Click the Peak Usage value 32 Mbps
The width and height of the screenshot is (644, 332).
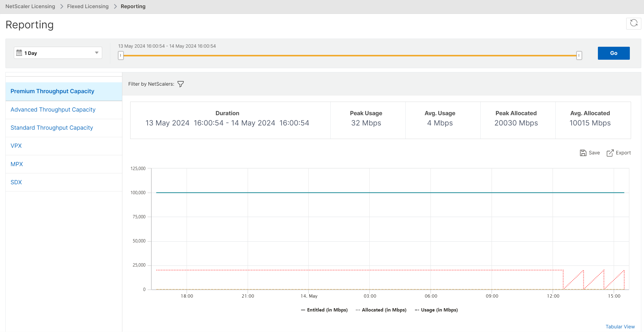point(366,123)
